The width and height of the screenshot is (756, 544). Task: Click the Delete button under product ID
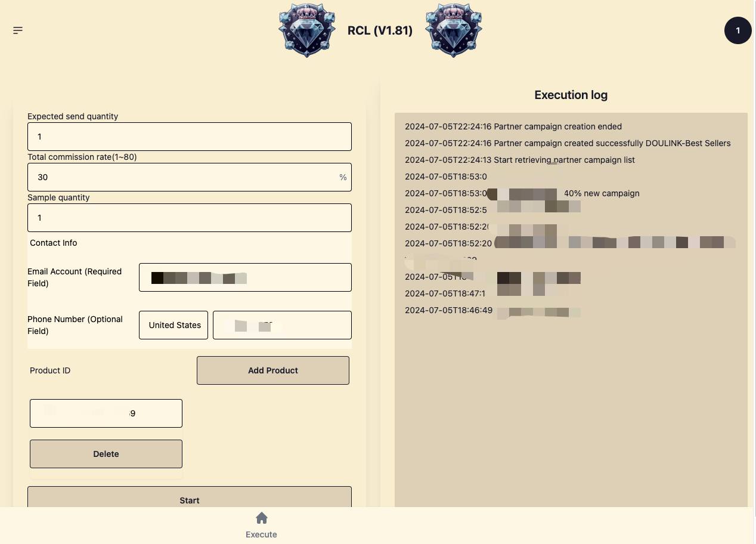click(106, 454)
